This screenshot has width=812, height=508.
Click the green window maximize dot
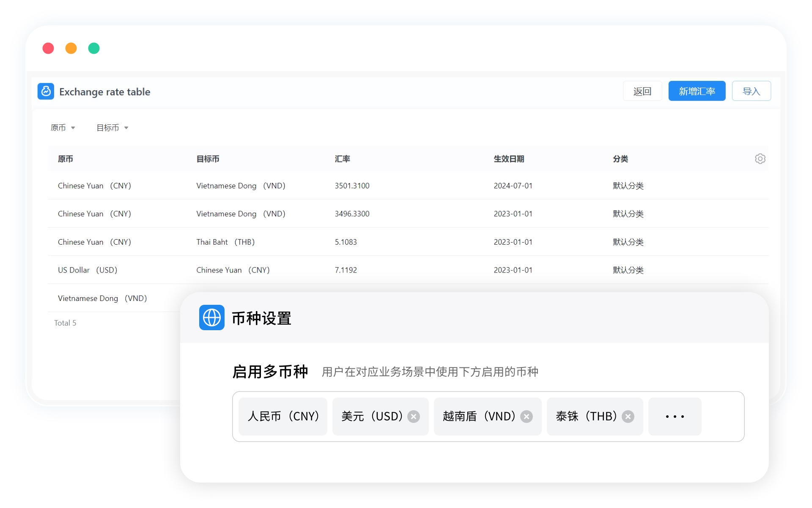[x=94, y=48]
